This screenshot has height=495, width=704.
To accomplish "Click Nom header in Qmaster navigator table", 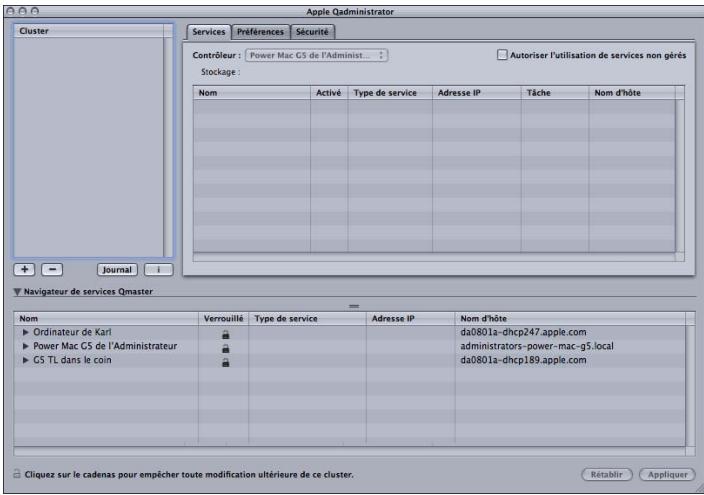I will point(106,318).
